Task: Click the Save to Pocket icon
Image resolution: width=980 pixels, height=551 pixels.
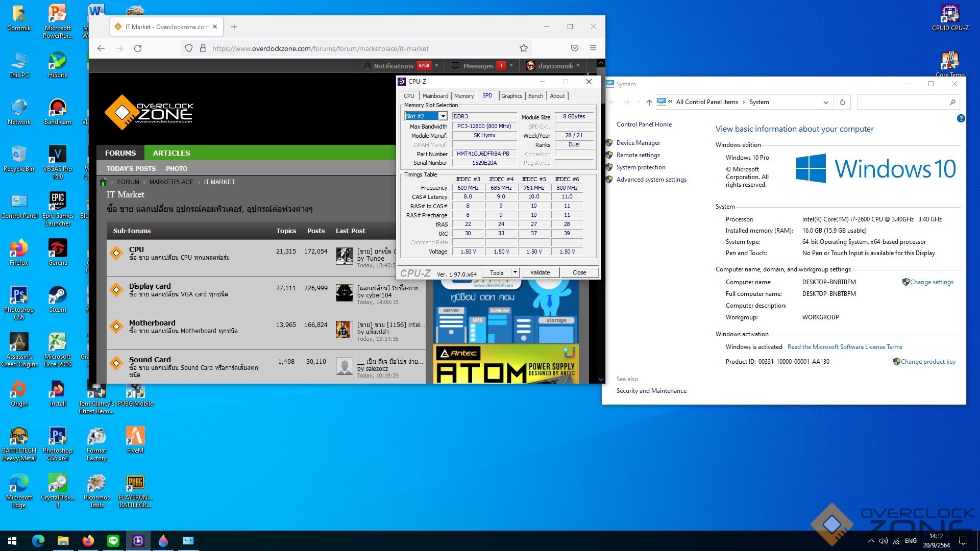Action: tap(575, 48)
